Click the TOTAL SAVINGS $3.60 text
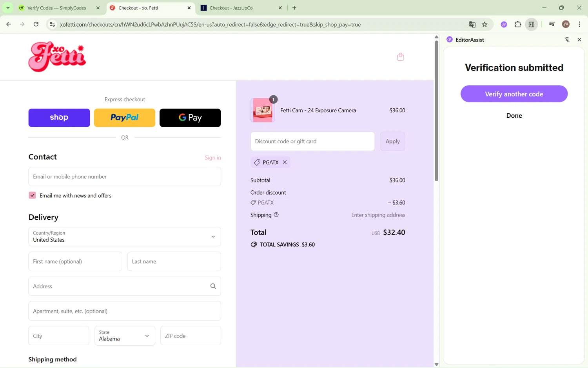This screenshot has height=368, width=588. pyautogui.click(x=287, y=245)
